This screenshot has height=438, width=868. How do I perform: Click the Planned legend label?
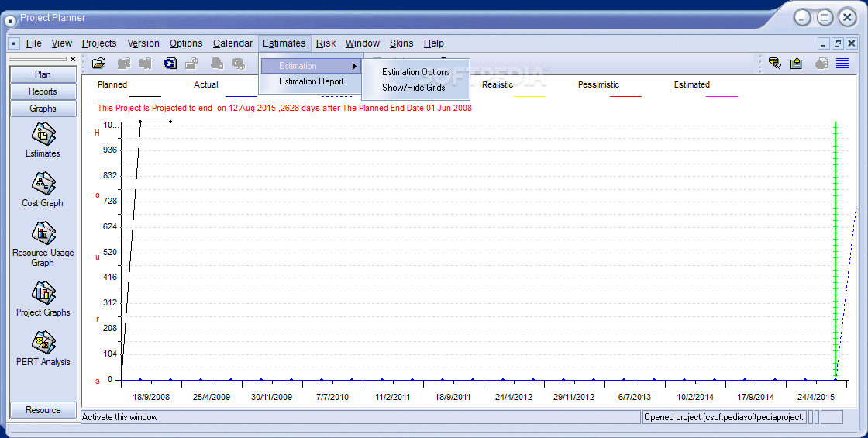coord(112,84)
